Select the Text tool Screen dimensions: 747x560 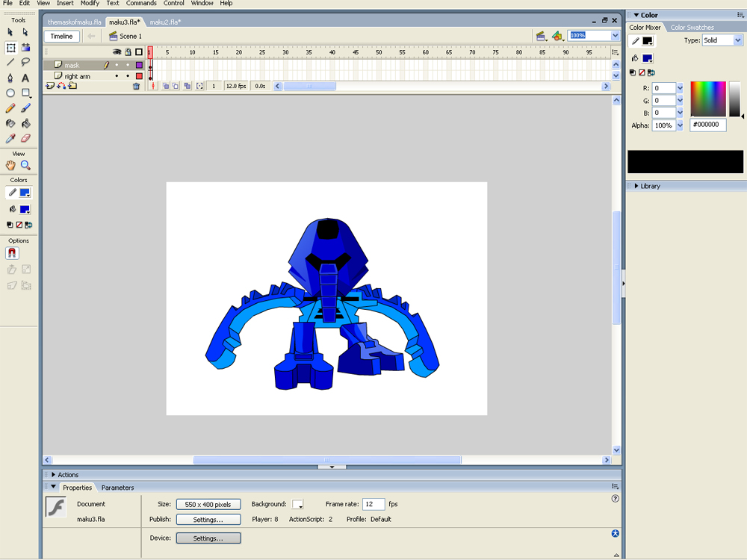(x=25, y=78)
